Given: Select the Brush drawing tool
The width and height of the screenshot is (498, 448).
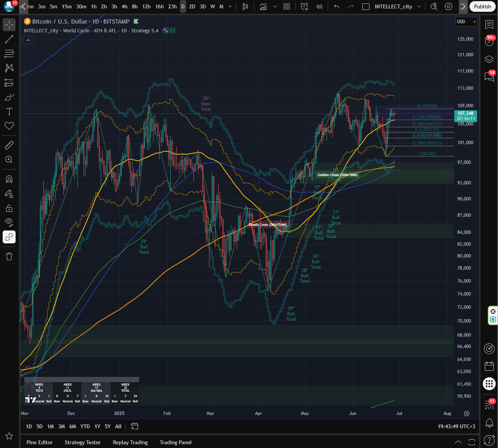Looking at the screenshot, I should click(9, 97).
